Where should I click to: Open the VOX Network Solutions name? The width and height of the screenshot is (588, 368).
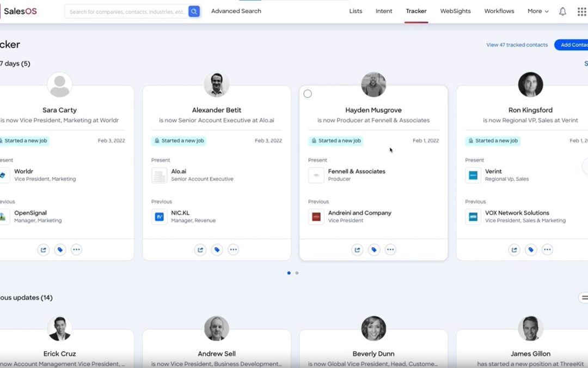point(517,213)
